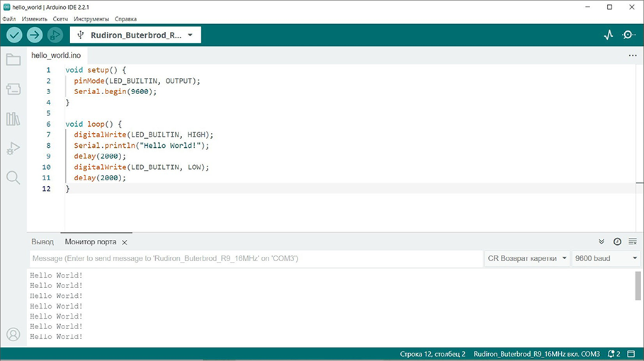Image resolution: width=644 pixels, height=361 pixels.
Task: Click the delay(2000) call on line 11
Action: (100, 178)
